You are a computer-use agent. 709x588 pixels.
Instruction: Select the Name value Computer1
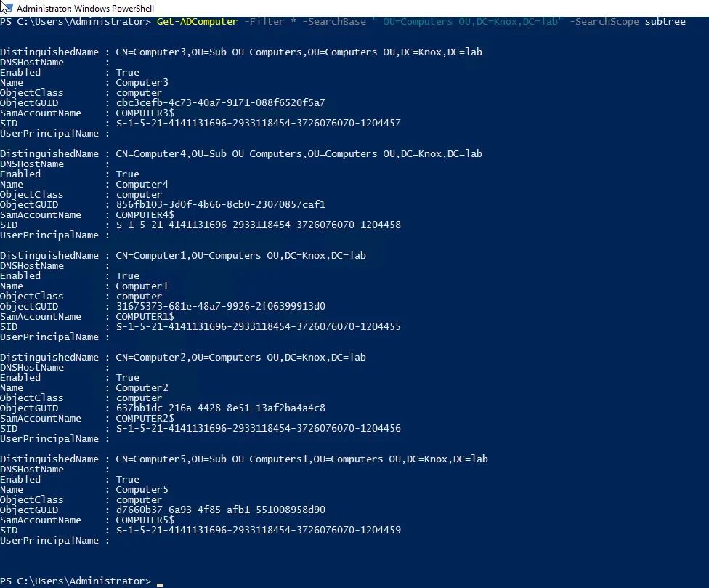click(x=142, y=286)
